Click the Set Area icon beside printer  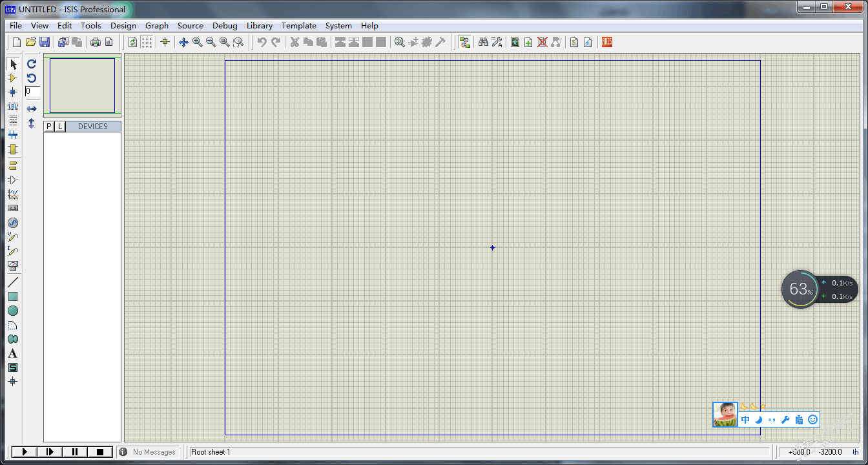[x=108, y=42]
